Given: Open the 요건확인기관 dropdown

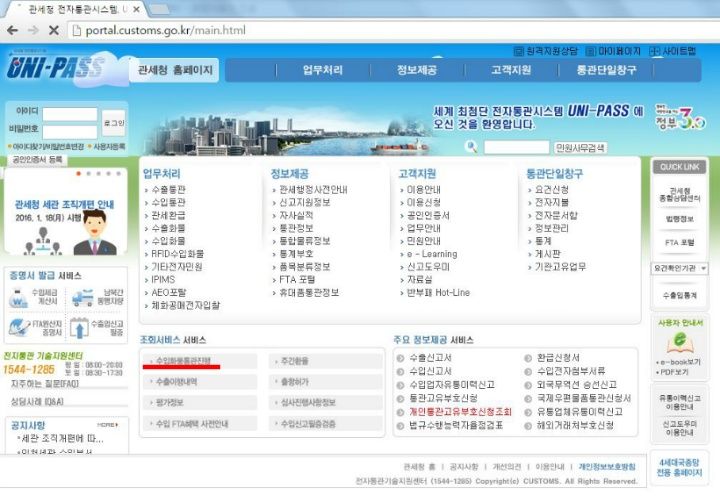Looking at the screenshot, I should coord(680,268).
